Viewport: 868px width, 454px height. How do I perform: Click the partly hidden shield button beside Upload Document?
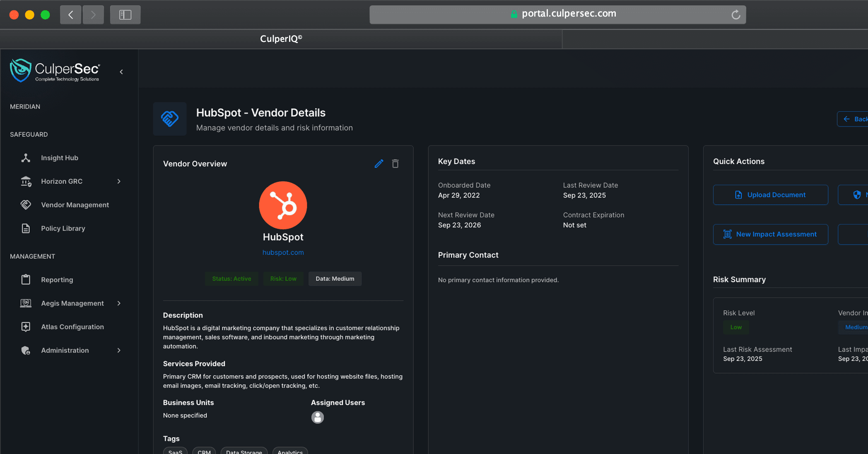click(x=853, y=195)
